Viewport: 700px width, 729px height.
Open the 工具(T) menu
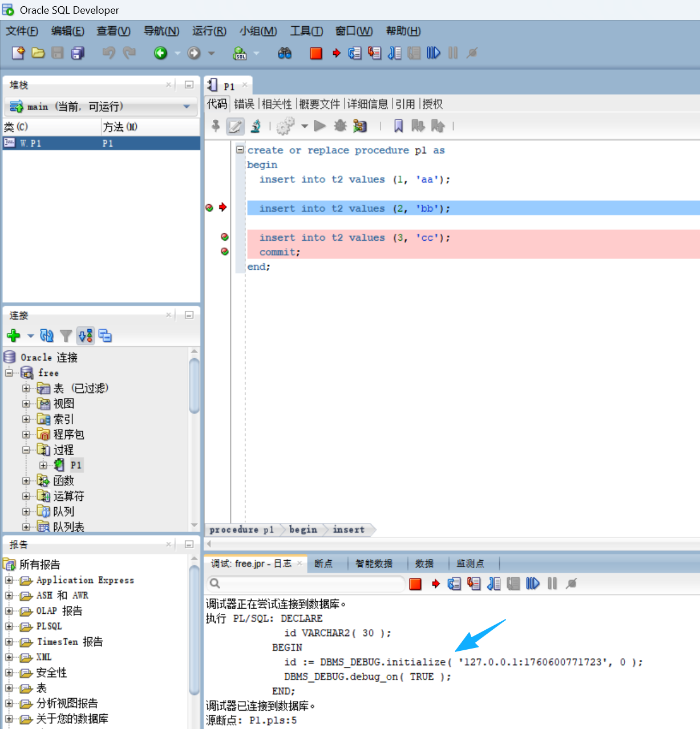coord(306,31)
